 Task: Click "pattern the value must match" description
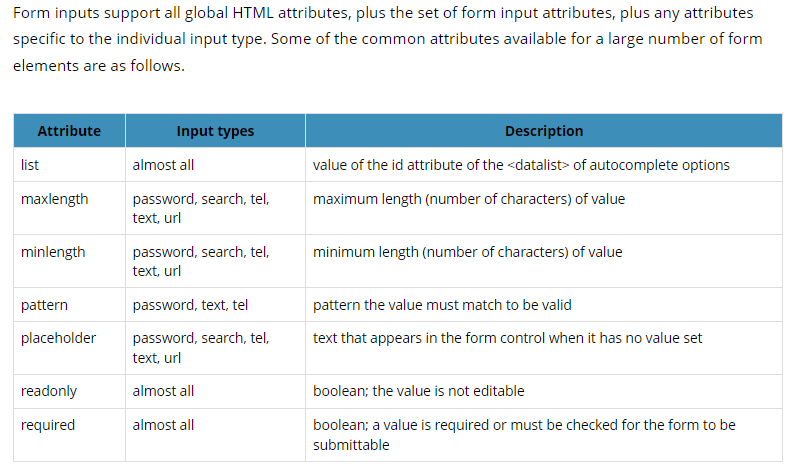coord(442,304)
